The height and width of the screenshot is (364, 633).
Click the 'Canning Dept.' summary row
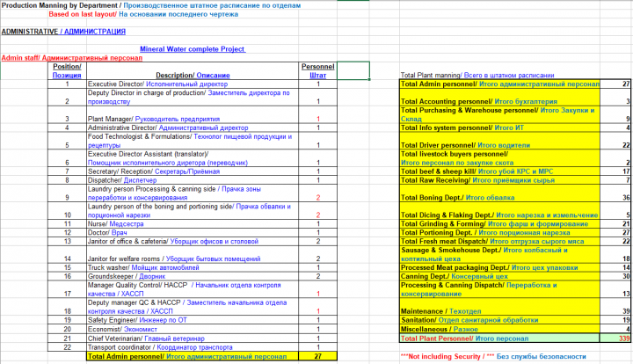tap(515, 276)
